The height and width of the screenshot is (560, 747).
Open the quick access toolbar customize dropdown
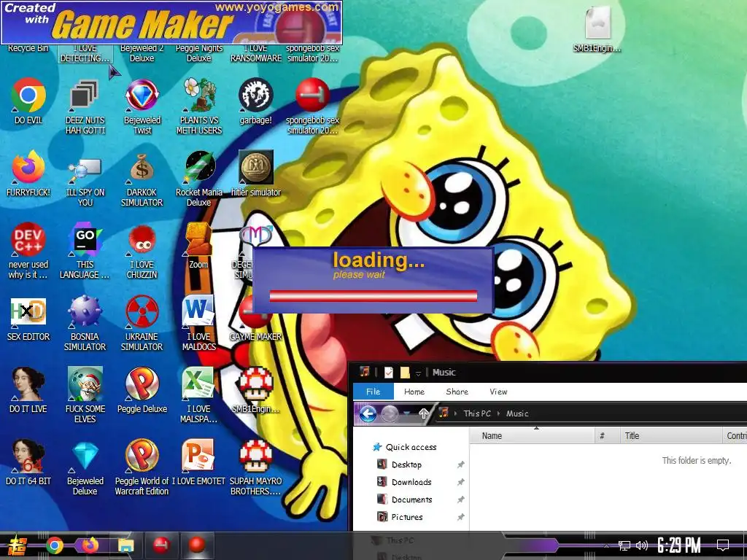click(418, 373)
